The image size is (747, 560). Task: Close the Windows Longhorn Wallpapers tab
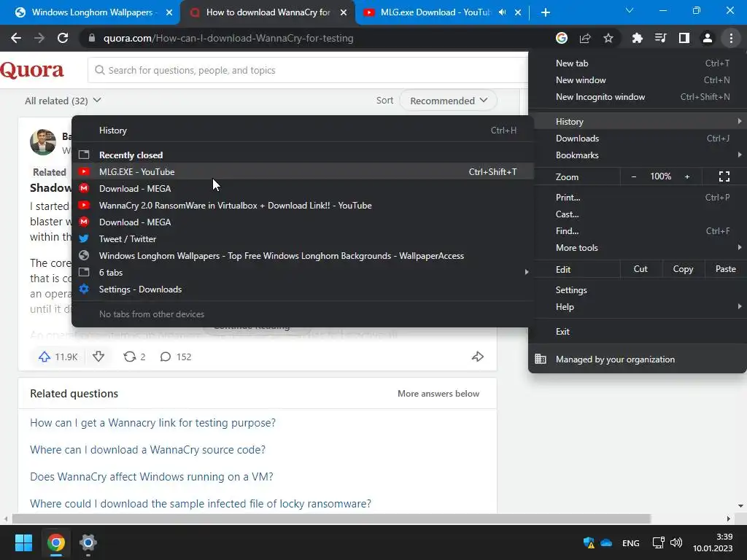pyautogui.click(x=169, y=12)
